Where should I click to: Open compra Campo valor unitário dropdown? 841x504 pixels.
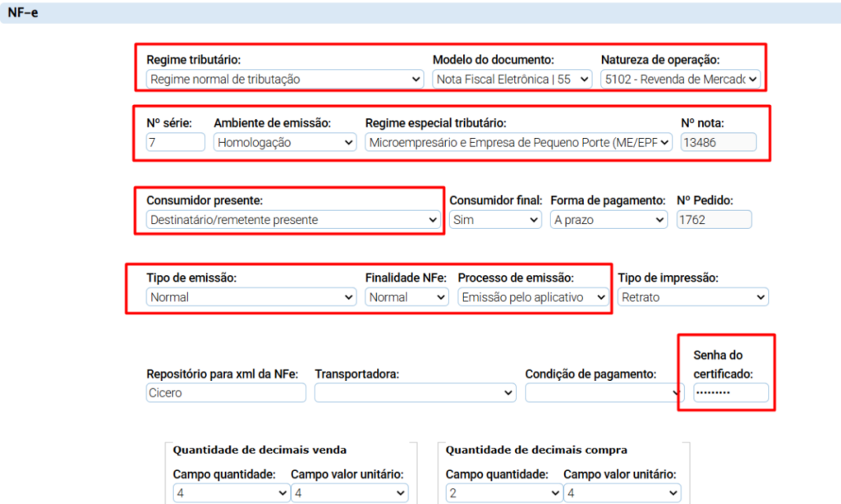coord(623,493)
